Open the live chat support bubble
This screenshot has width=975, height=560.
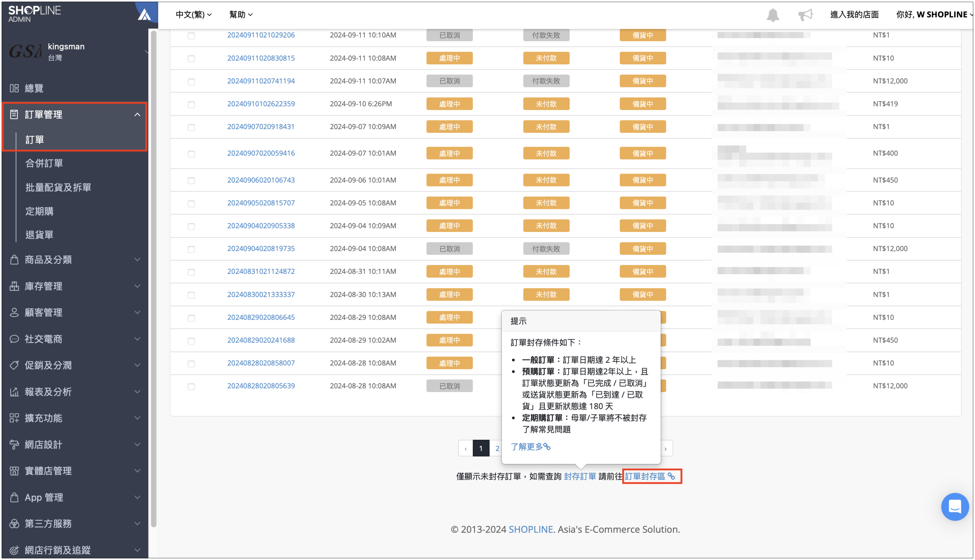955,507
